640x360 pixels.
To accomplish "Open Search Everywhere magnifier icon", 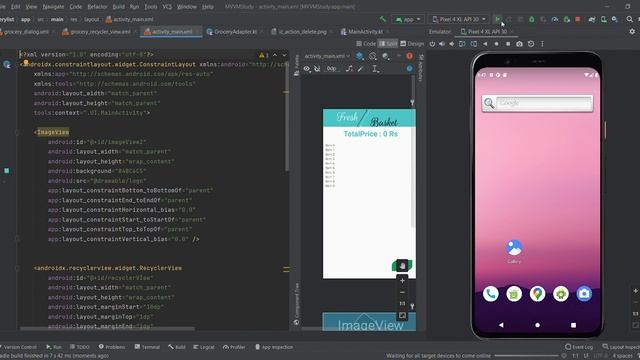I will [629, 19].
